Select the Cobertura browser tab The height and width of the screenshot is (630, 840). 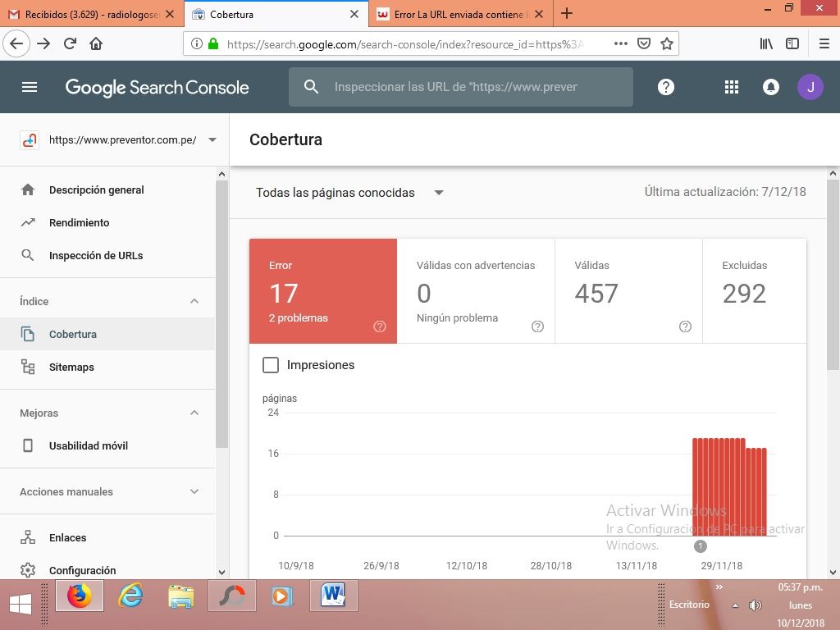coord(276,14)
